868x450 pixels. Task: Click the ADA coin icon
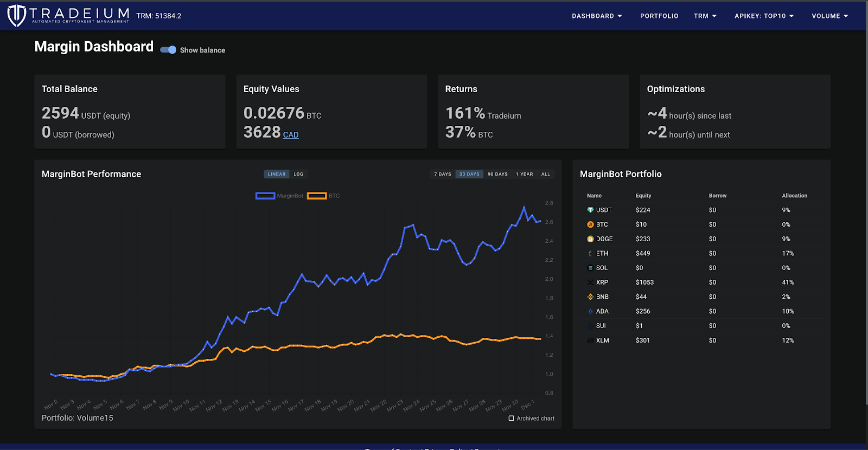pos(590,311)
